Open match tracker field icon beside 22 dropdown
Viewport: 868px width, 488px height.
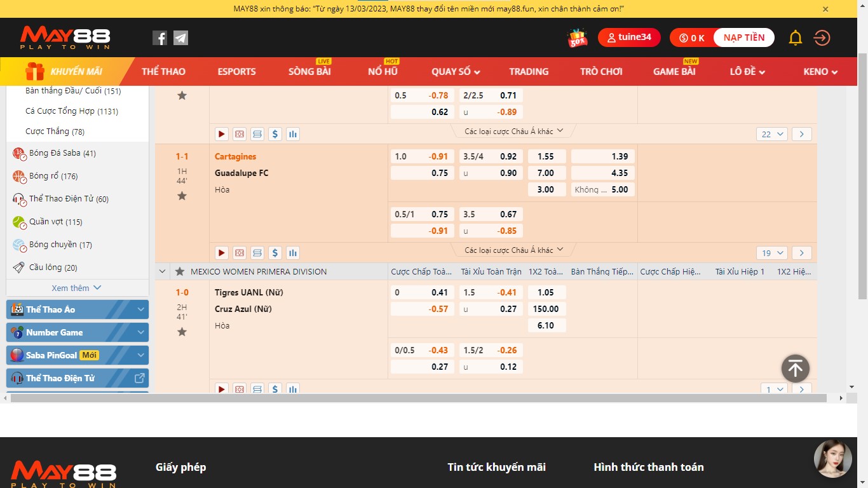(240, 134)
